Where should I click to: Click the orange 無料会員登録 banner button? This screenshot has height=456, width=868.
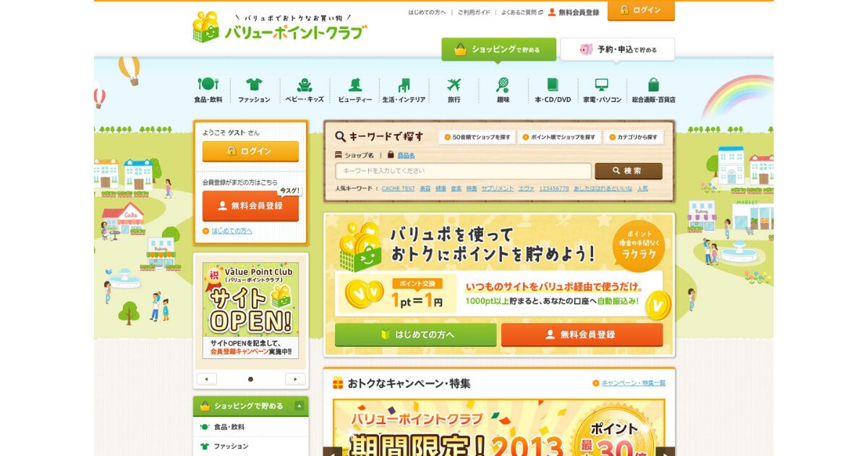click(582, 334)
